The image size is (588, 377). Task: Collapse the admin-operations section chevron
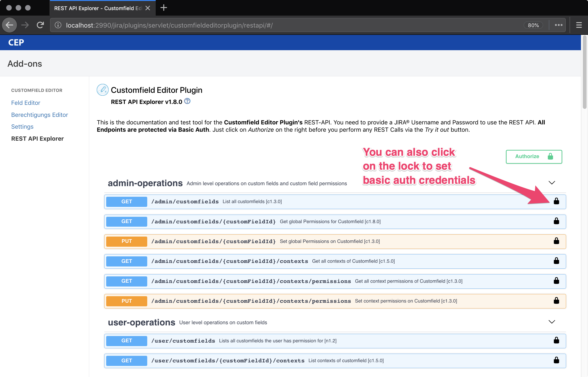pos(551,183)
